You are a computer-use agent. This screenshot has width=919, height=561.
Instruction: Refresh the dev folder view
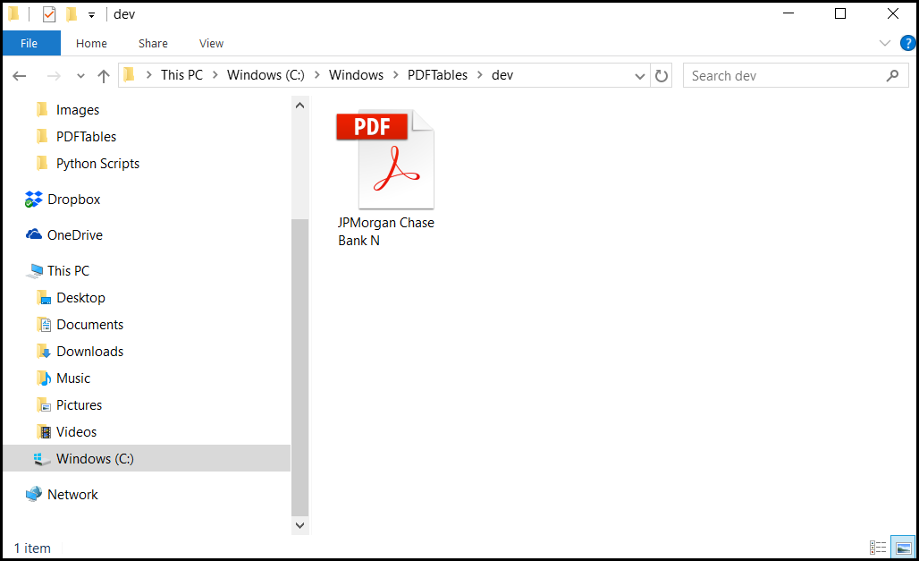(x=661, y=76)
